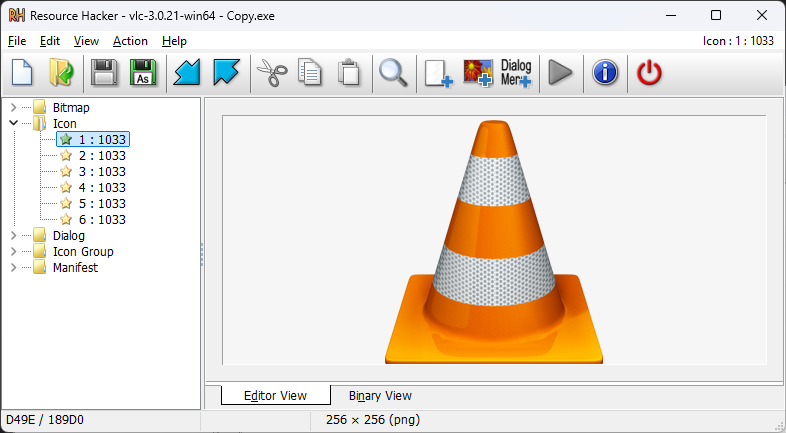Click the Bitmap folder icon
This screenshot has height=433, width=786.
[x=40, y=107]
